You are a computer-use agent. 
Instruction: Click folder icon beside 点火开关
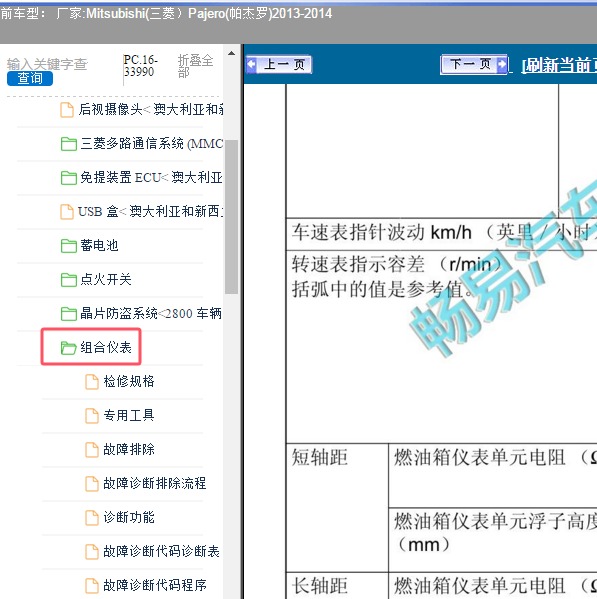(x=69, y=280)
